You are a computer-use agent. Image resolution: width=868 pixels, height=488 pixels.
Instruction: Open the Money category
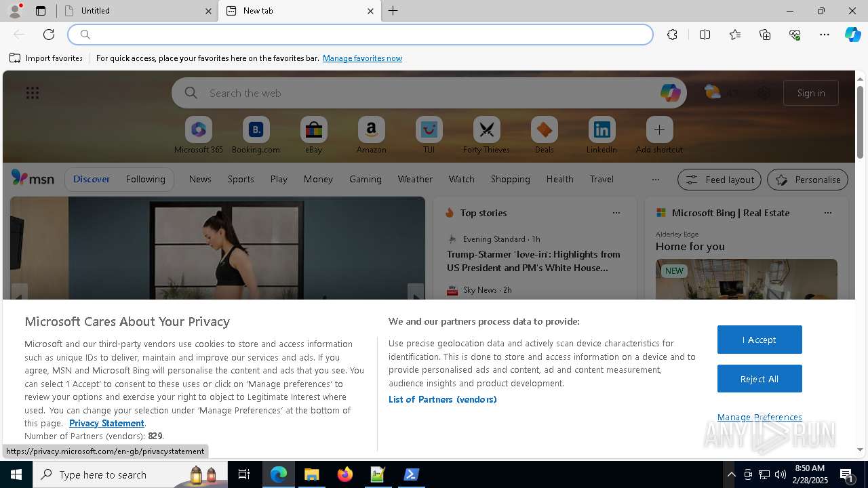coord(318,180)
